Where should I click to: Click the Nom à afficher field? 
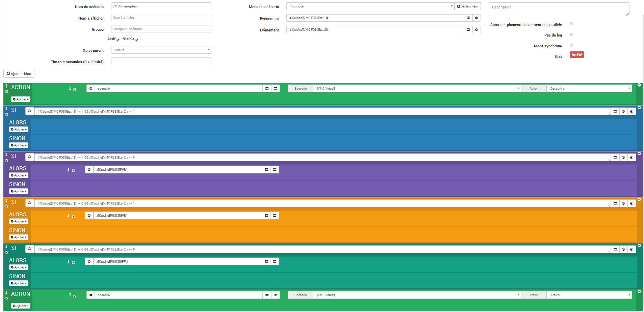pyautogui.click(x=161, y=18)
